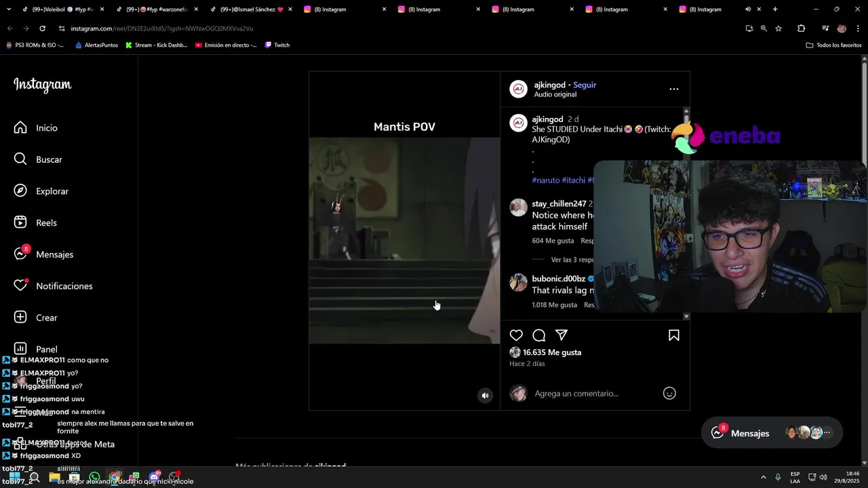Toggle video sound on the reel

(x=485, y=396)
